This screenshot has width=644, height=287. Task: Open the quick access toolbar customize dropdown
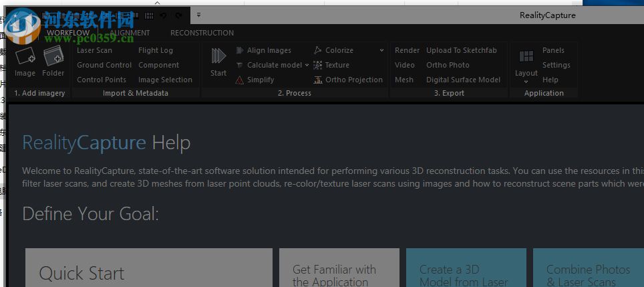198,15
